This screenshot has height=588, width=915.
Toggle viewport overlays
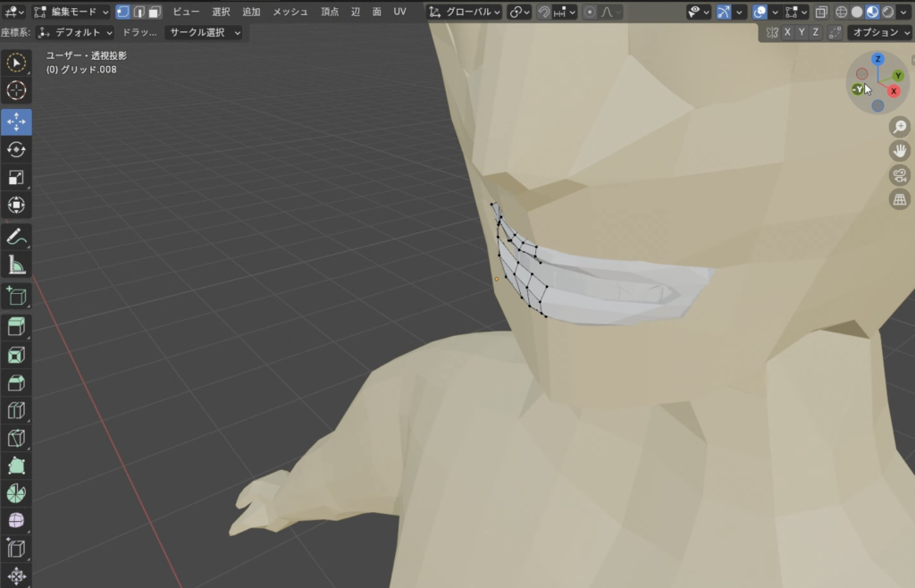[x=760, y=12]
